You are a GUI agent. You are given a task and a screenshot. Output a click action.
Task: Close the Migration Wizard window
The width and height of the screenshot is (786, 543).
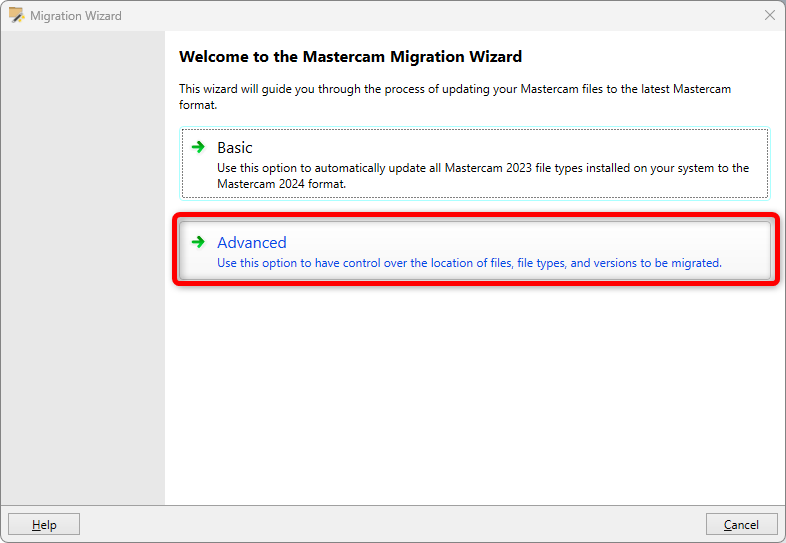tap(770, 16)
